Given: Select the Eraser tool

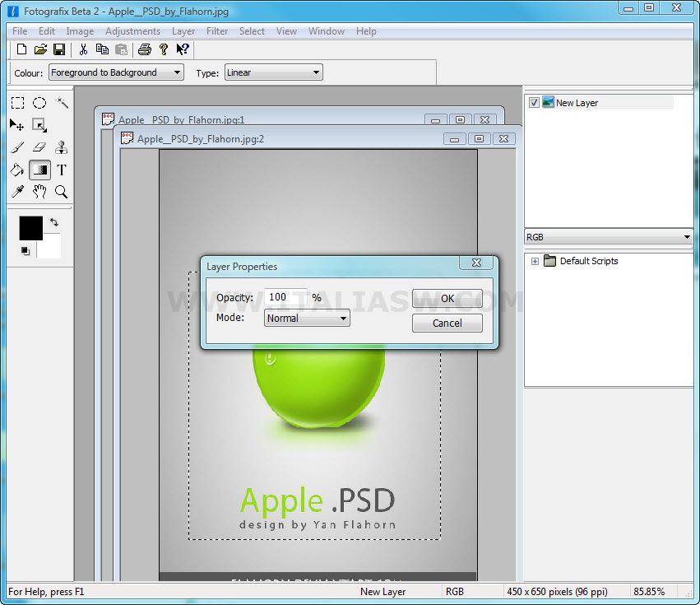Looking at the screenshot, I should pos(39,147).
